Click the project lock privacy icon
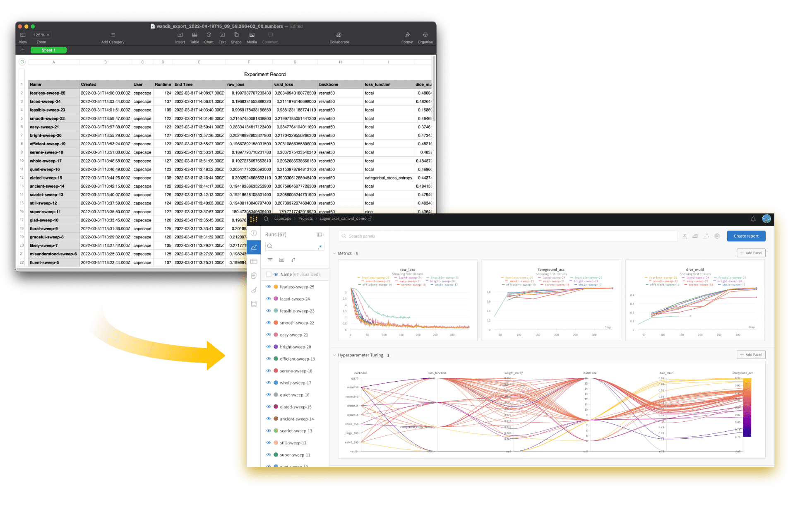This screenshot has height=512, width=812. pyautogui.click(x=370, y=219)
